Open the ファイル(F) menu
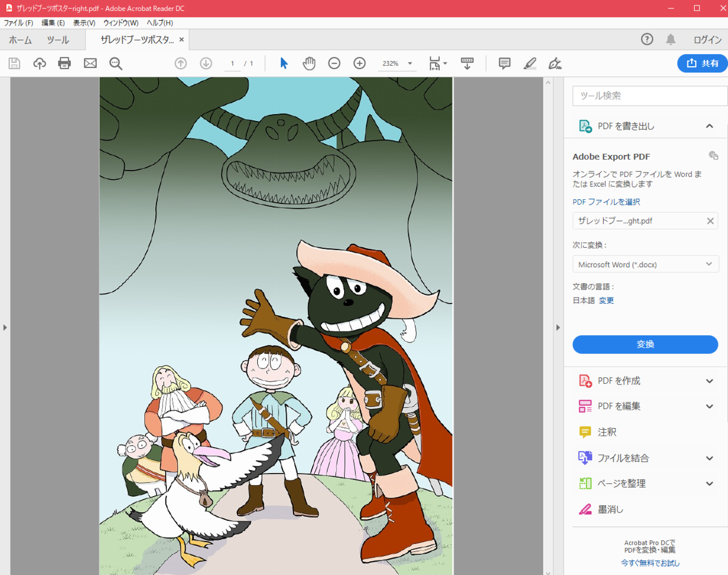The width and height of the screenshot is (728, 575). click(19, 23)
